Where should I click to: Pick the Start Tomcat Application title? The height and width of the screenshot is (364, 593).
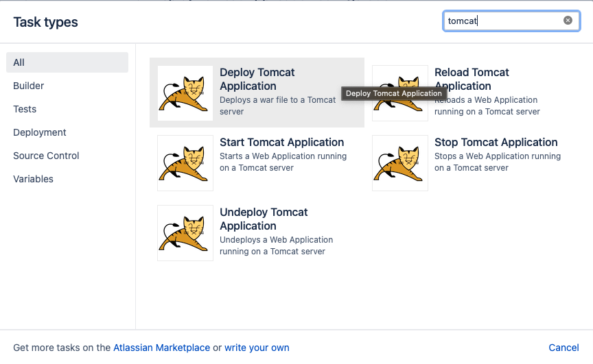pos(282,143)
